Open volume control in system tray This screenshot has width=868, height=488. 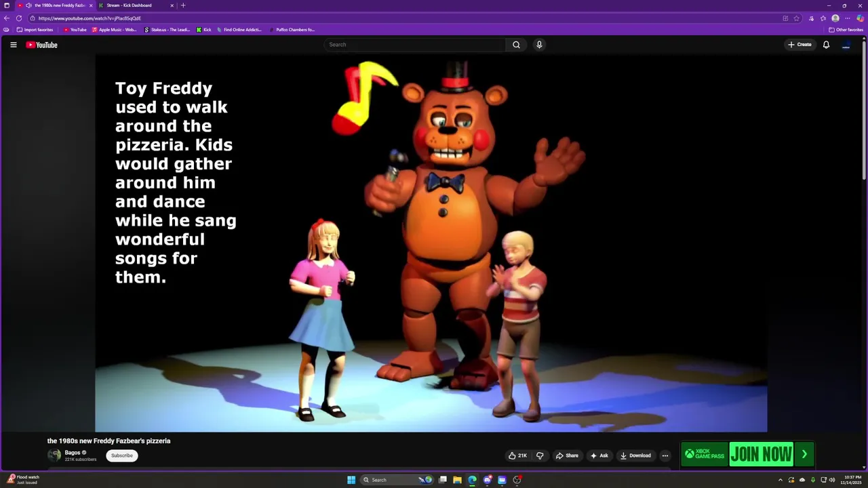coord(832,480)
